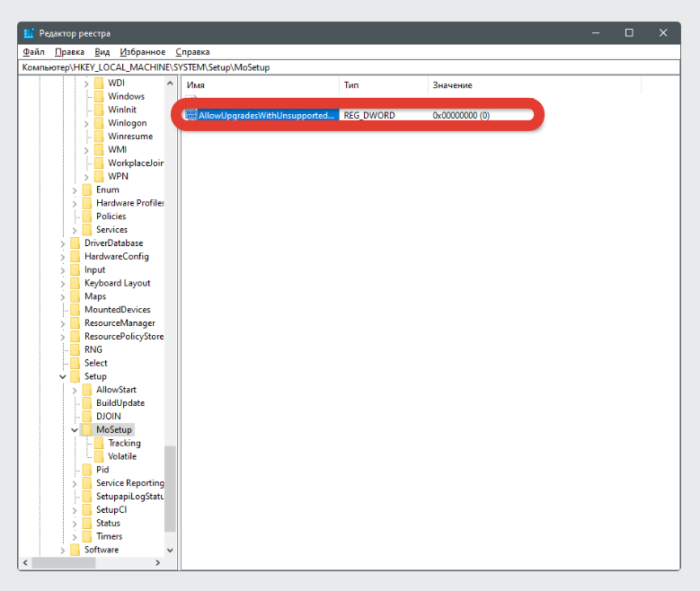The height and width of the screenshot is (591, 700).
Task: Click the BuildUpdate folder icon
Action: point(87,403)
